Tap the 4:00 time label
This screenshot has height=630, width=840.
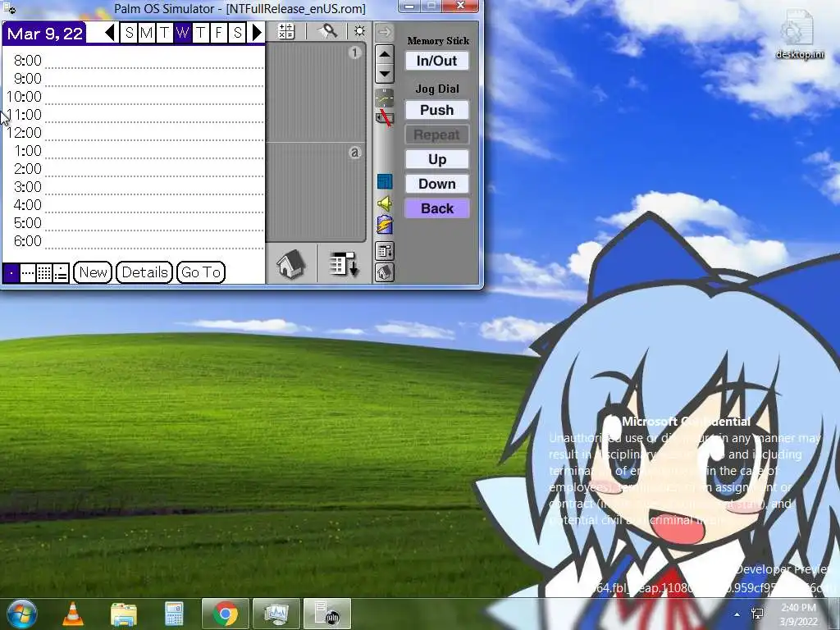27,205
